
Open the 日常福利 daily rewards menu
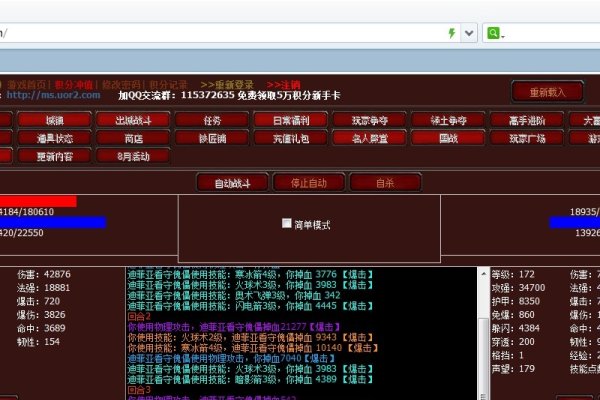pos(291,120)
